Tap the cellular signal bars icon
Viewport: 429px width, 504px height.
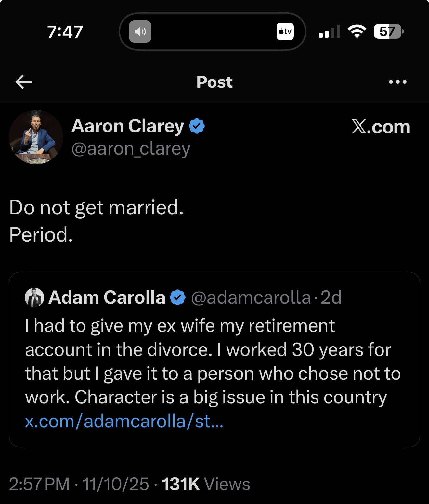coord(330,31)
